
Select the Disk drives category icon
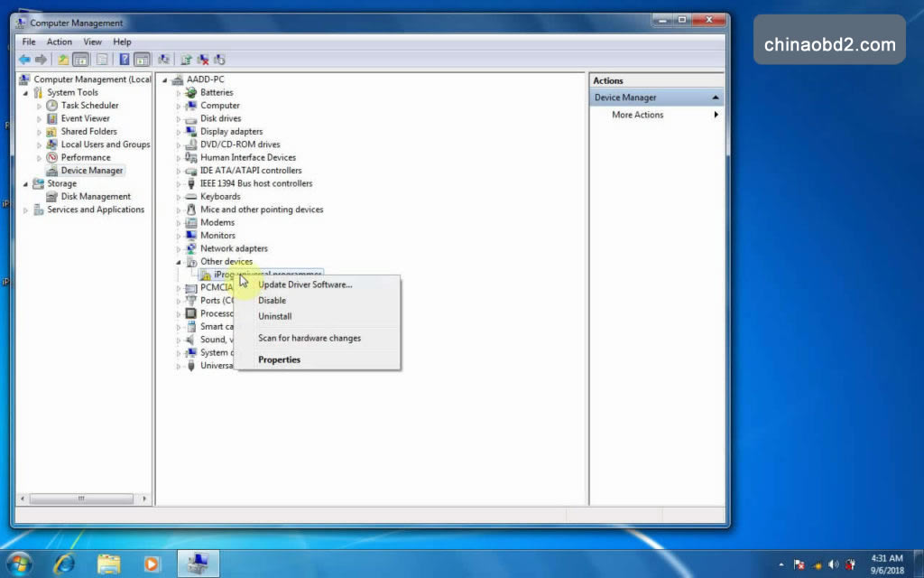point(191,118)
